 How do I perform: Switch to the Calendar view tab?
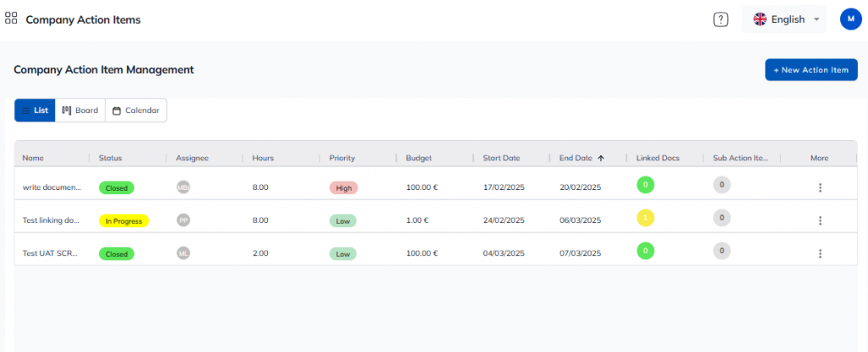point(136,110)
